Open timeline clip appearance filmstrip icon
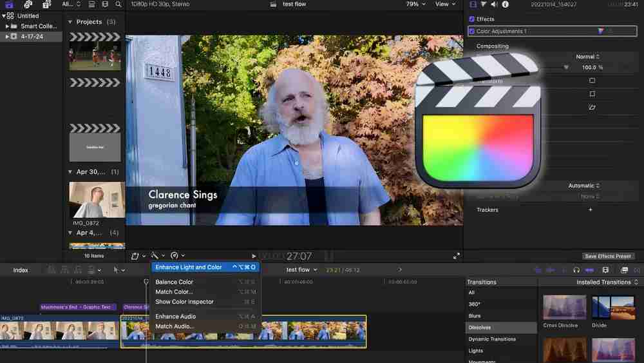The image size is (644, 363). pos(605,270)
